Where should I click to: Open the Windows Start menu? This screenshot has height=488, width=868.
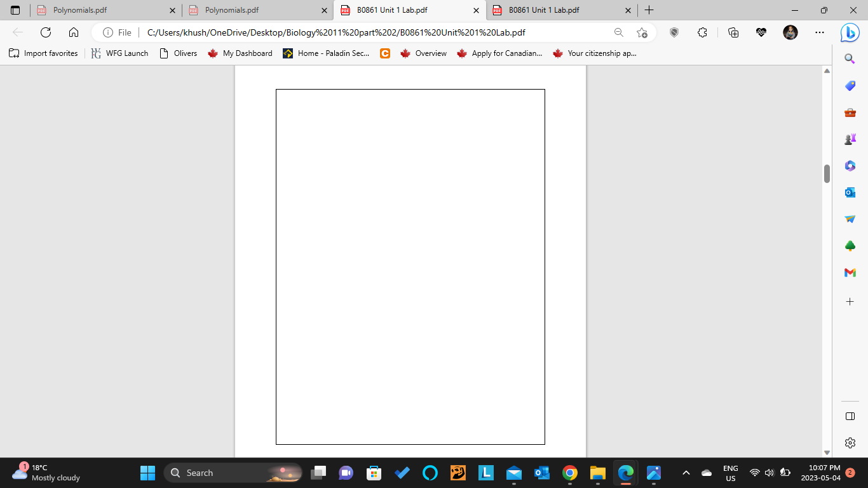click(x=147, y=473)
